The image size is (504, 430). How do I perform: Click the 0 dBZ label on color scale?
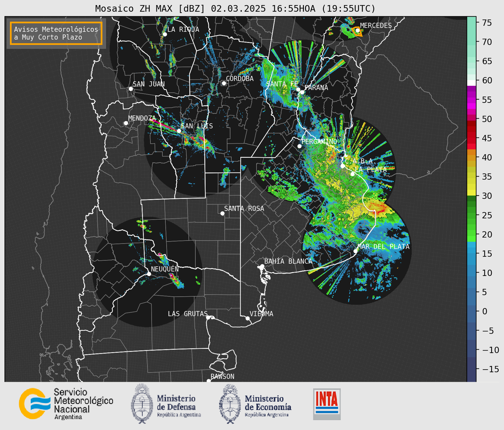[485, 311]
